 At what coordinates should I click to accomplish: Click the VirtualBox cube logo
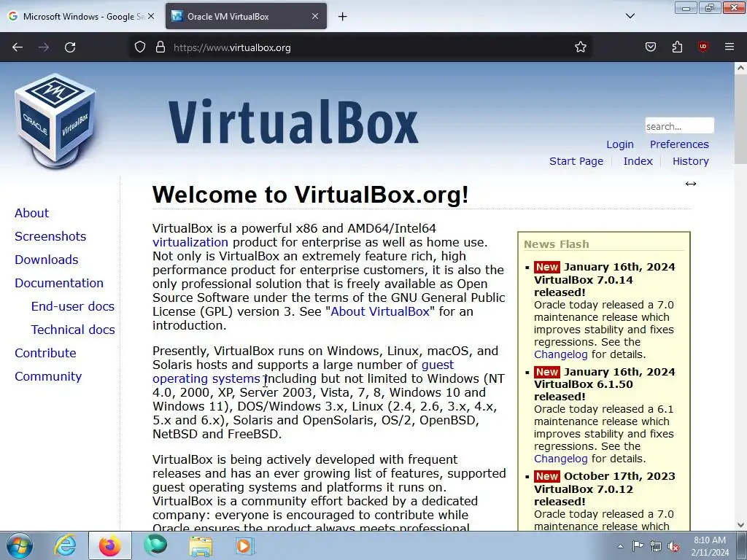point(55,121)
